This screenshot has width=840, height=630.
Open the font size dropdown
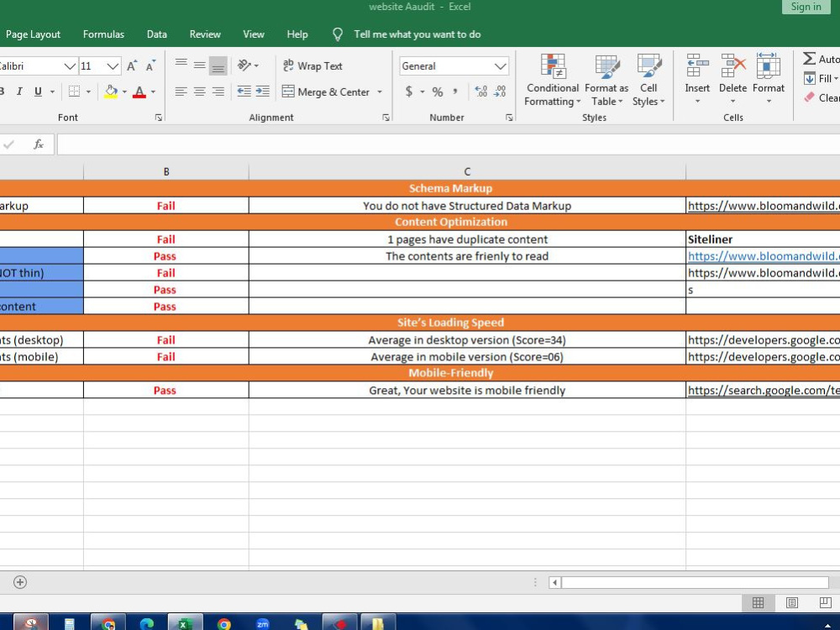pos(112,66)
